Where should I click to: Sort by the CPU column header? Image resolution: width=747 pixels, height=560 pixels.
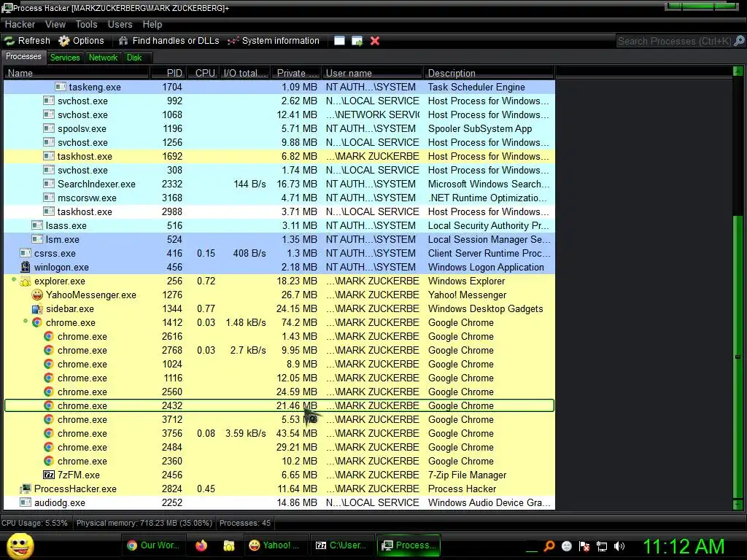(x=203, y=73)
